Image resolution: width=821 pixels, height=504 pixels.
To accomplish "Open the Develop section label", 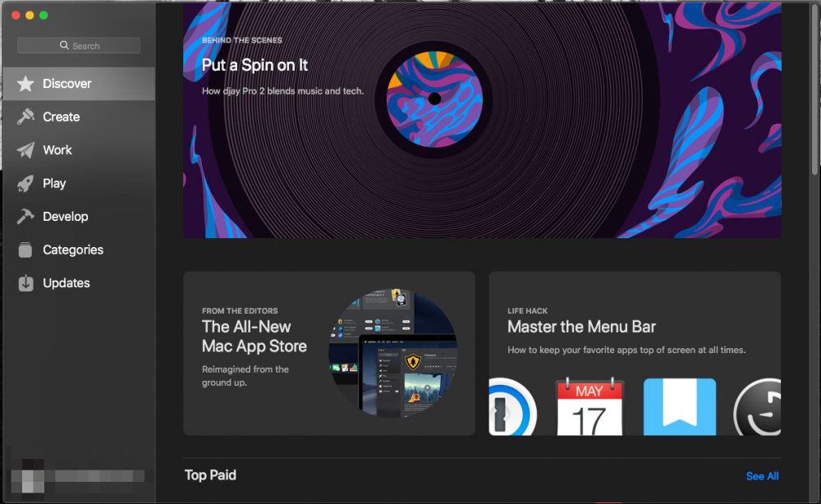I will pyautogui.click(x=66, y=217).
